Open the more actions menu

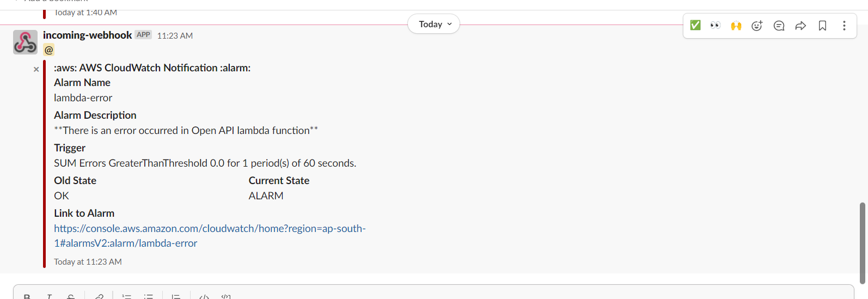(x=844, y=26)
